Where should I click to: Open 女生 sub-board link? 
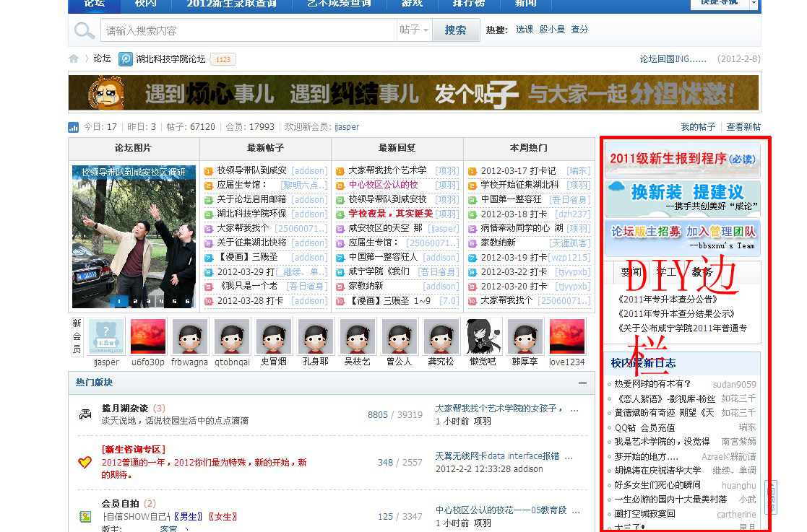(x=223, y=517)
